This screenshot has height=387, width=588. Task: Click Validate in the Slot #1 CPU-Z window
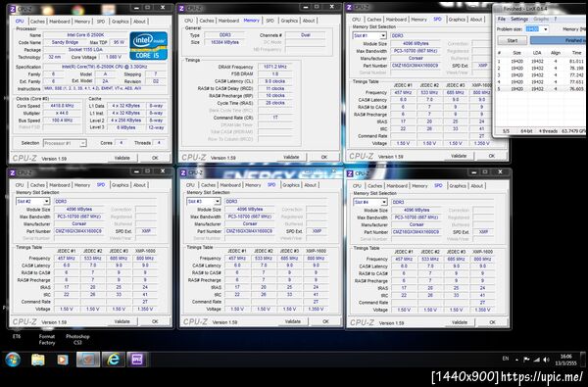(459, 155)
